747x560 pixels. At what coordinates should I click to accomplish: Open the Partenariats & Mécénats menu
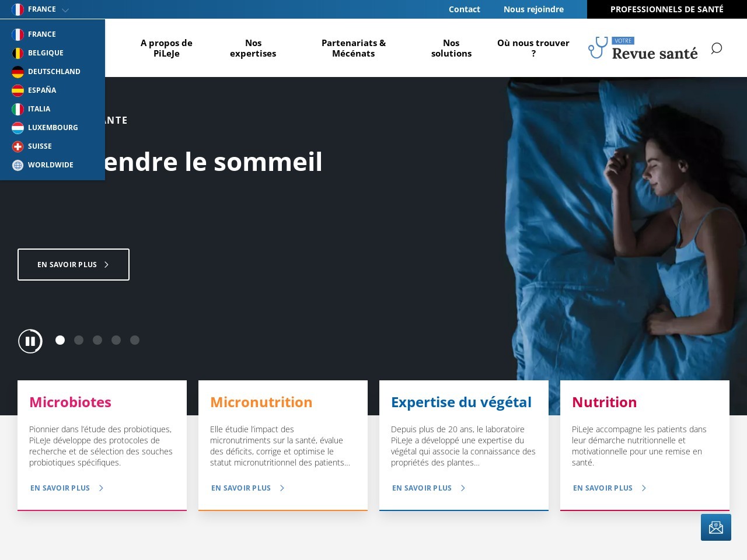pos(354,48)
